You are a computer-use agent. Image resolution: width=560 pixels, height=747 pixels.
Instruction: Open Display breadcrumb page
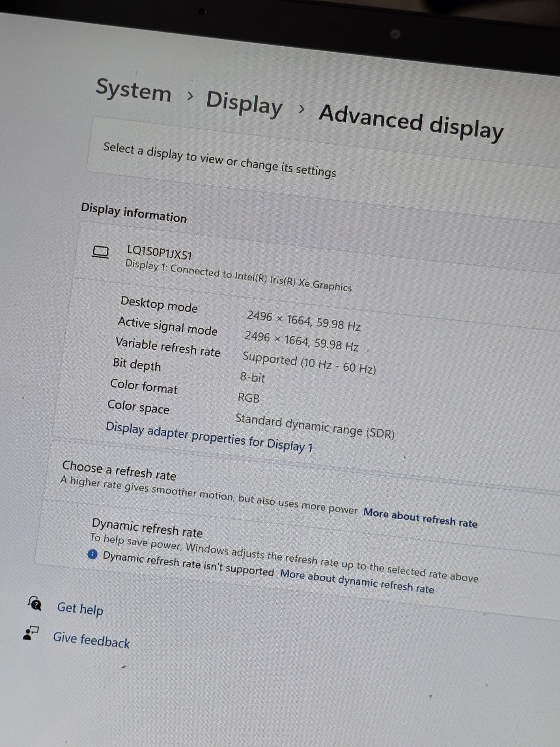click(x=245, y=103)
